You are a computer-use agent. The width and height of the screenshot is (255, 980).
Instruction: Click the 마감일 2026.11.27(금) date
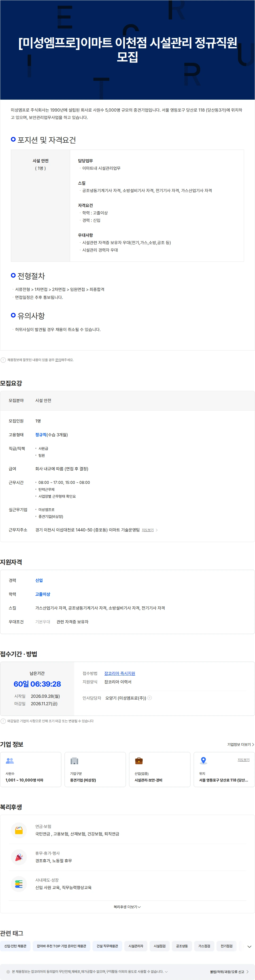click(x=44, y=704)
